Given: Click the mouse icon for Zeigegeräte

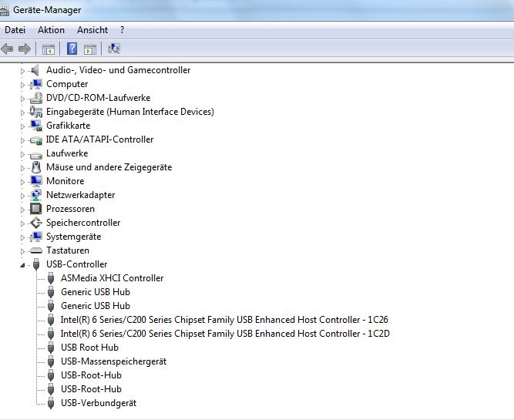Looking at the screenshot, I should [36, 167].
